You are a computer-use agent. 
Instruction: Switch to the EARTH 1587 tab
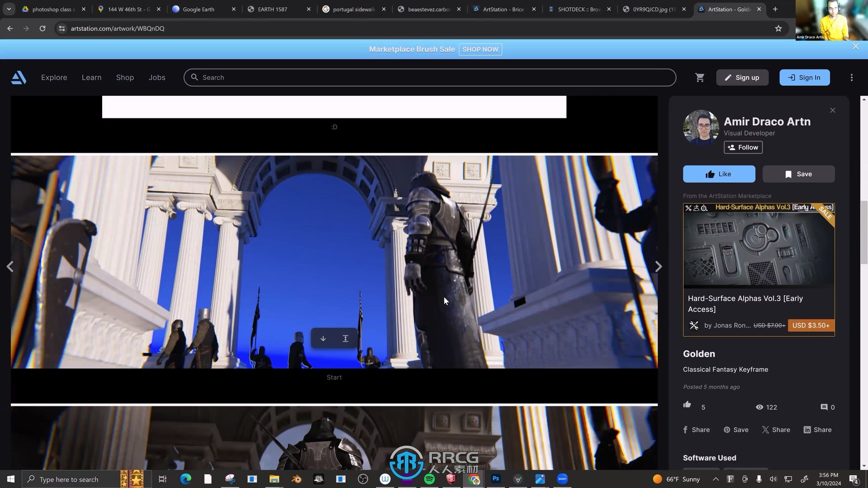[x=279, y=9]
